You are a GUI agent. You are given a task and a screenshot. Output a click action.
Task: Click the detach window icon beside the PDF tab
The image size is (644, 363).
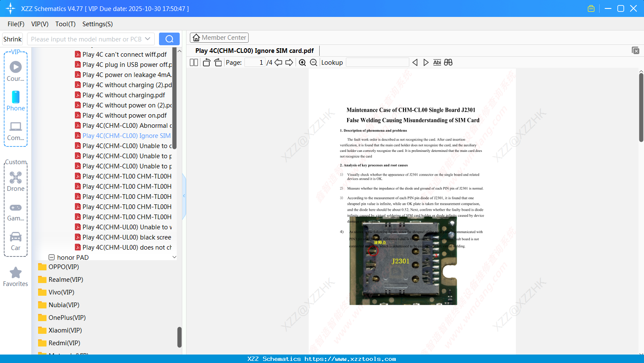point(636,50)
